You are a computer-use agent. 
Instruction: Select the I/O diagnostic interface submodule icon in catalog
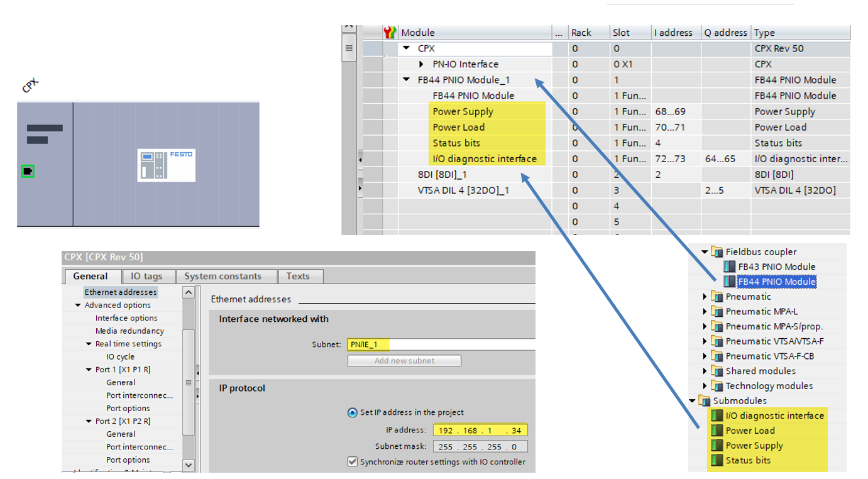click(717, 416)
